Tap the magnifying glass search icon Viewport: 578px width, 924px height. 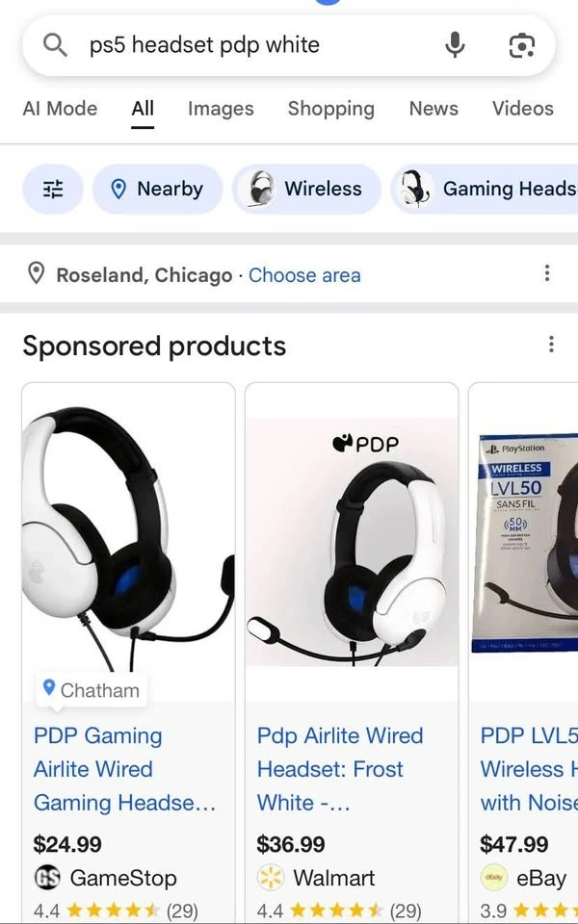[x=56, y=45]
